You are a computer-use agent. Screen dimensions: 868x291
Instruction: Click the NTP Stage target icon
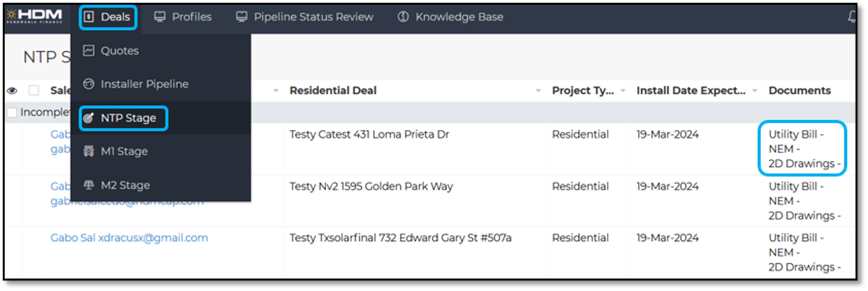coord(89,118)
